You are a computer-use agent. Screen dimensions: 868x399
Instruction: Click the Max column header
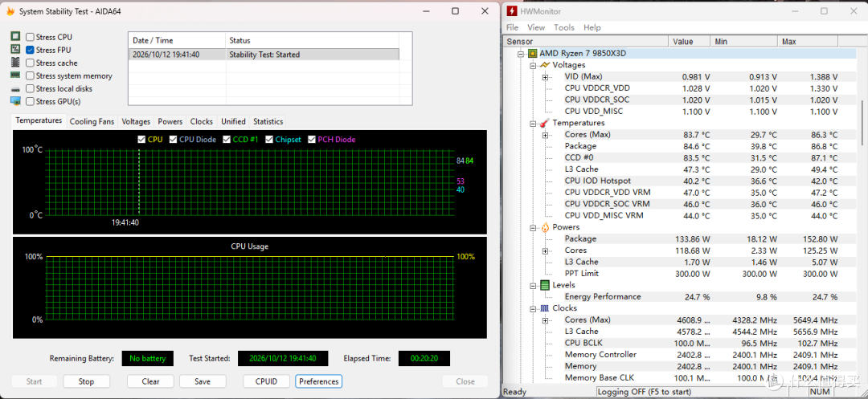[x=808, y=42]
